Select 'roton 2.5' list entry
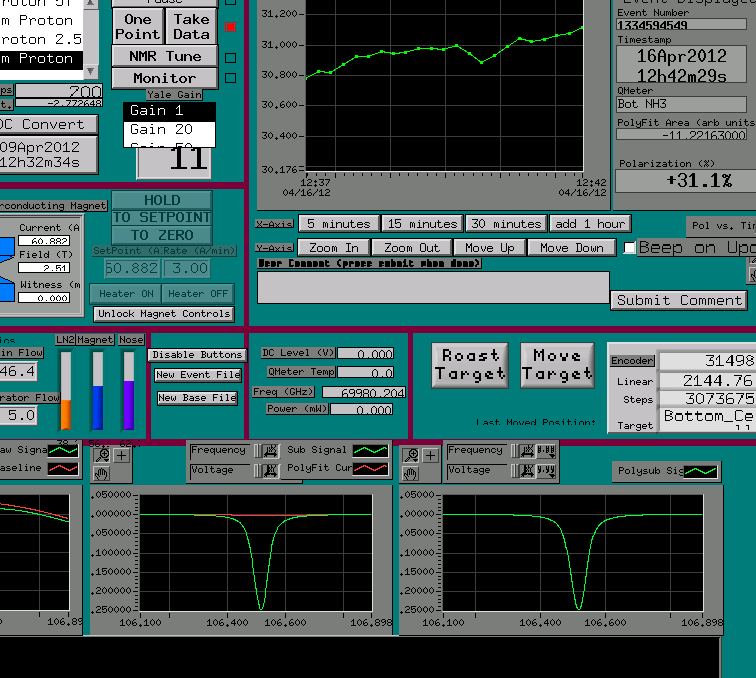The image size is (756, 678). tap(41, 40)
